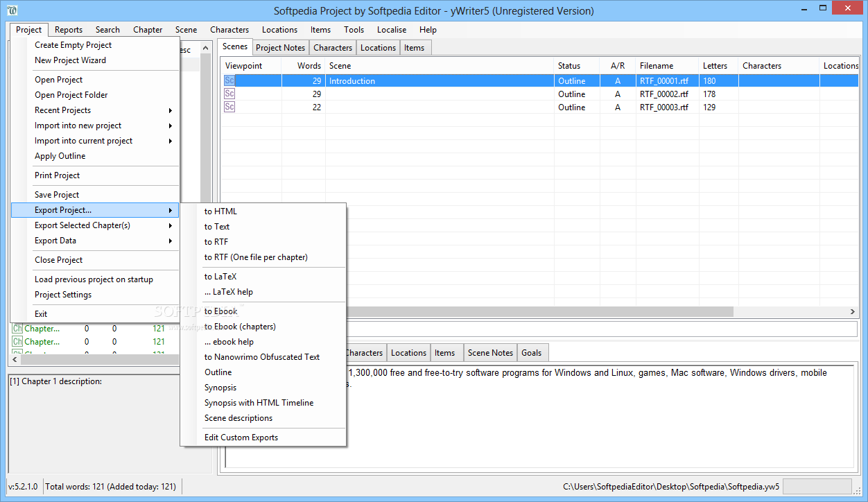
Task: Export project to RTF
Action: tap(263, 242)
